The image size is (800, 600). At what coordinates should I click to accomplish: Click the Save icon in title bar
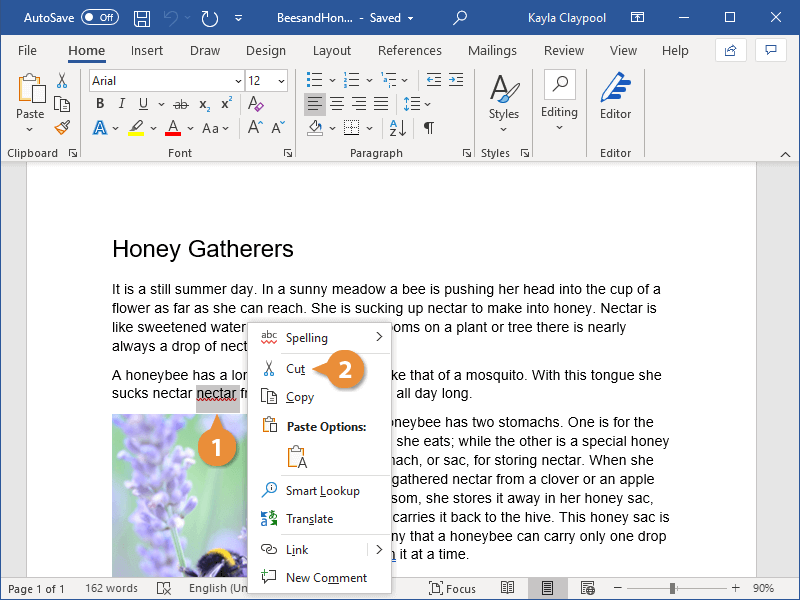click(x=142, y=18)
